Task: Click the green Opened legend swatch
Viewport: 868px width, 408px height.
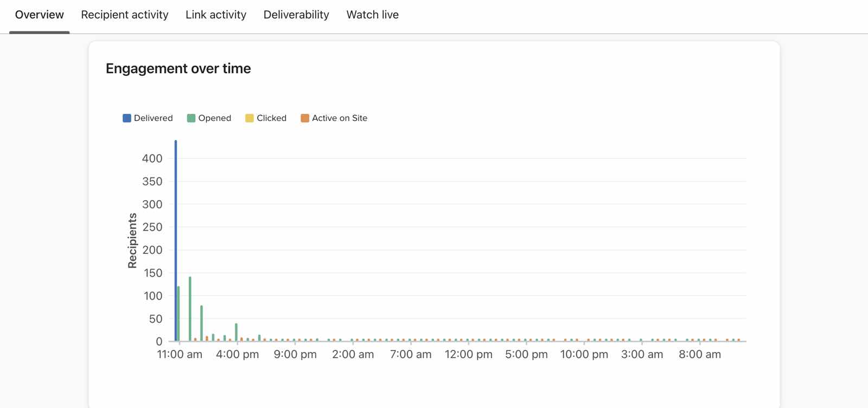Action: (x=191, y=118)
